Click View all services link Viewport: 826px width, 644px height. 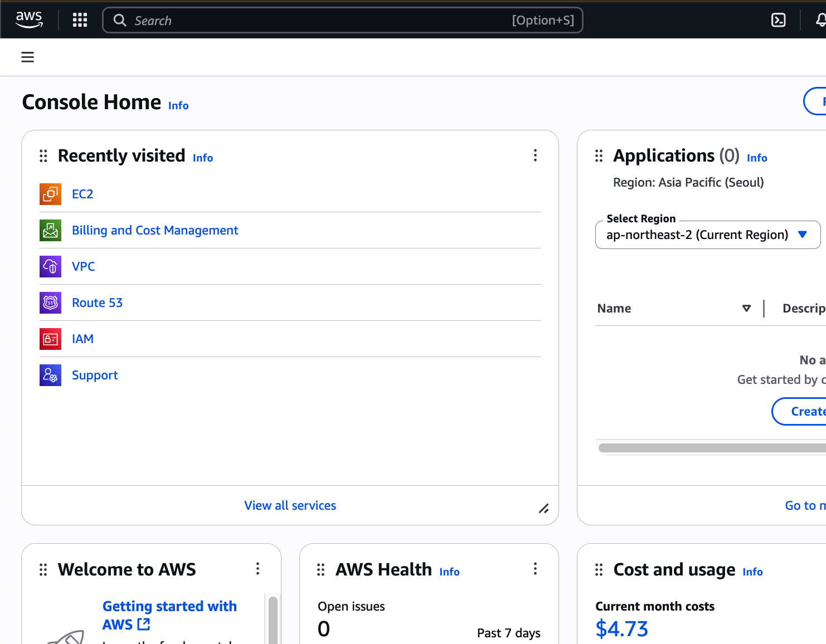pyautogui.click(x=290, y=505)
